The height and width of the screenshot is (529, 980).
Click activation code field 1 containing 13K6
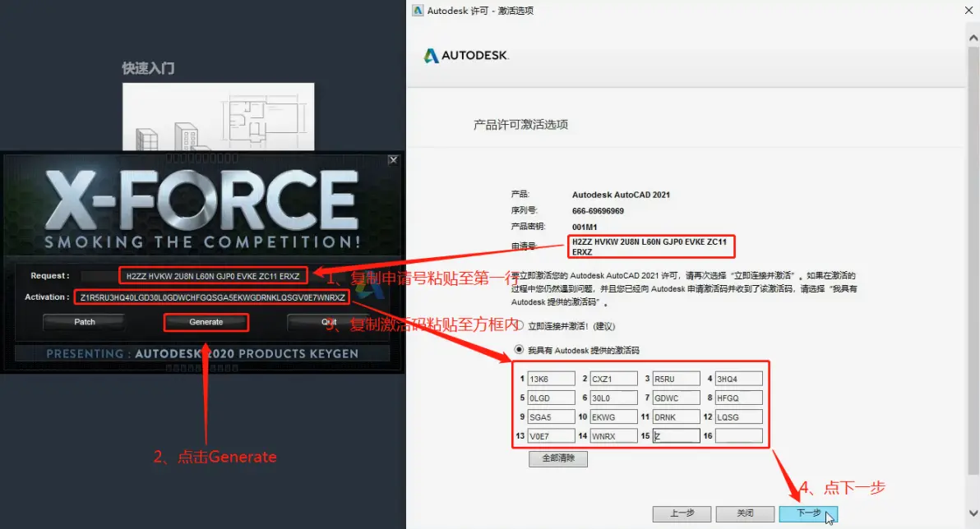pyautogui.click(x=551, y=379)
